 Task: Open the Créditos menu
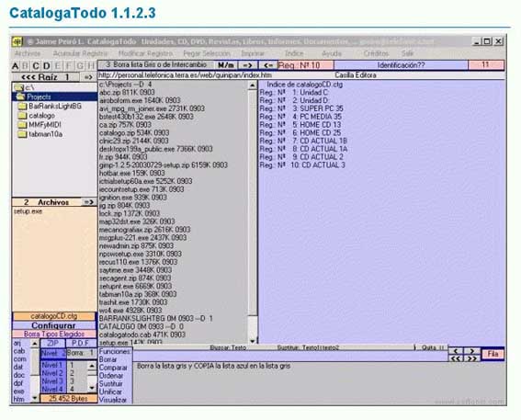coord(376,53)
